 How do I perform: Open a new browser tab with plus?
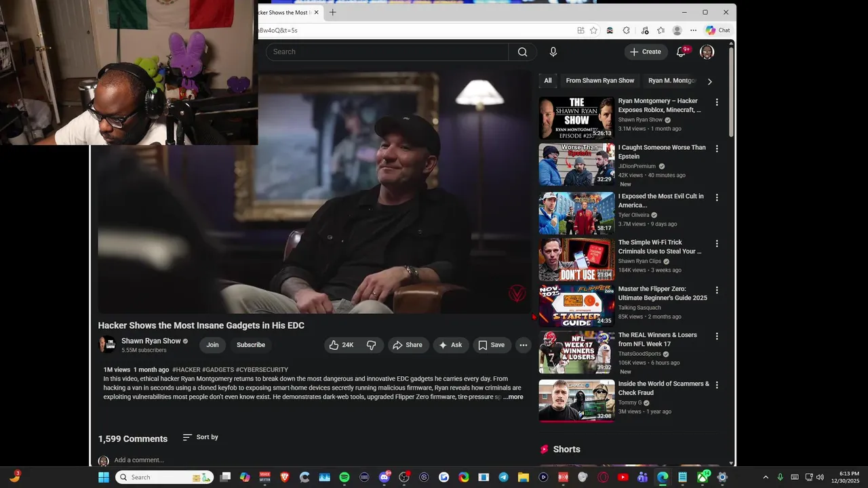[x=332, y=12]
